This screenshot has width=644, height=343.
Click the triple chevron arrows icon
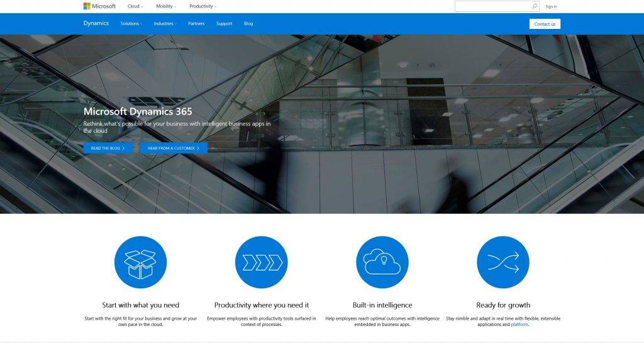click(262, 262)
